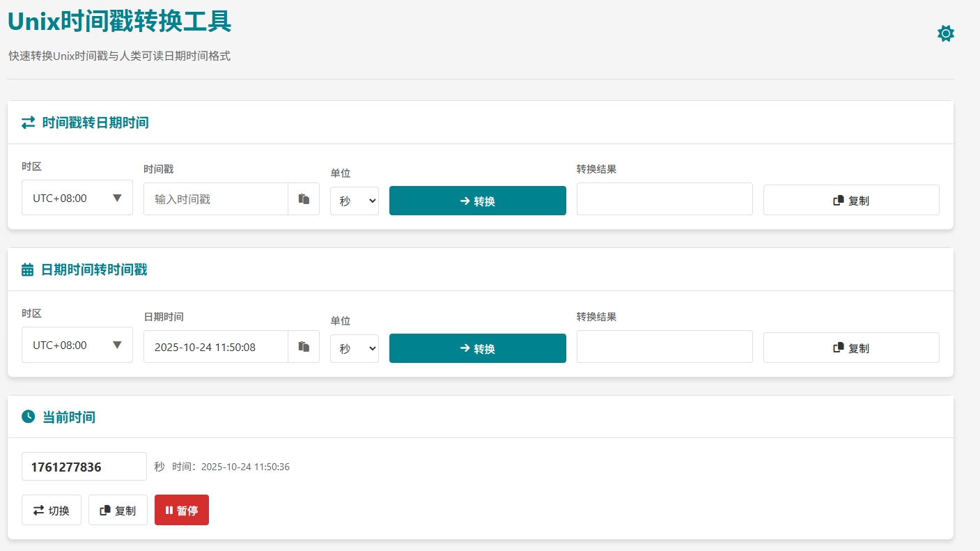Paste into timestamp field using clipboard icon
The width and height of the screenshot is (980, 551).
pyautogui.click(x=304, y=199)
